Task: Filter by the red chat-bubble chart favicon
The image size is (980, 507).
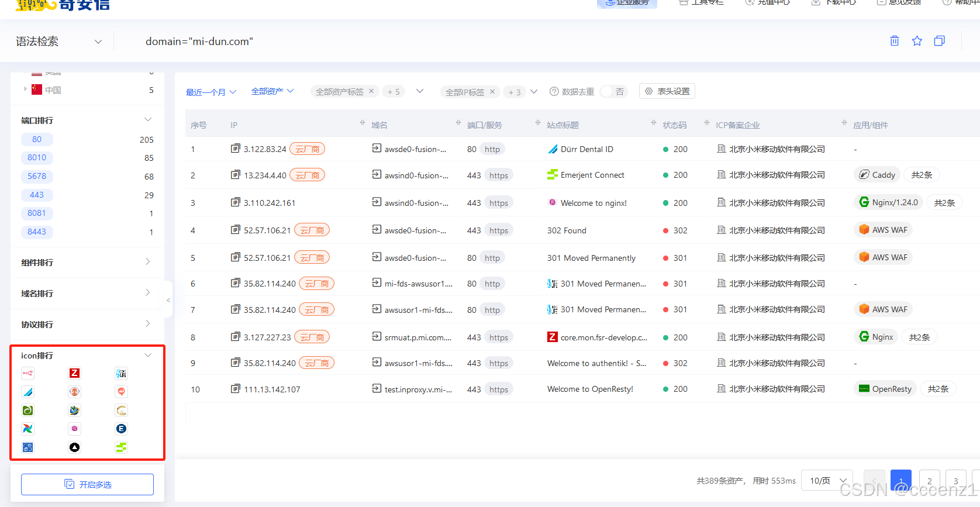Action: [x=121, y=392]
